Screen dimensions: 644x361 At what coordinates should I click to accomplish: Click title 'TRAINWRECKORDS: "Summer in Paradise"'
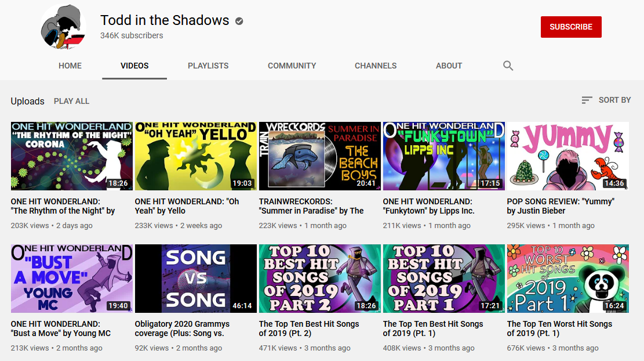click(311, 206)
